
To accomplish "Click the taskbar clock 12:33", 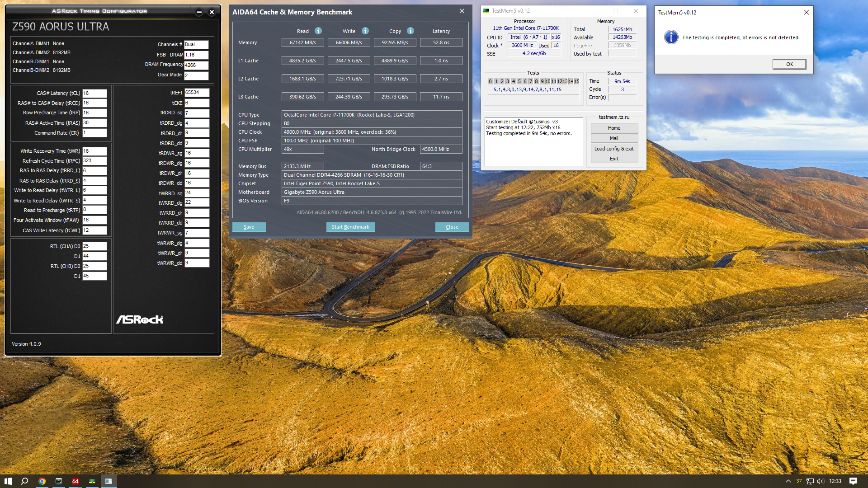I will tap(835, 481).
